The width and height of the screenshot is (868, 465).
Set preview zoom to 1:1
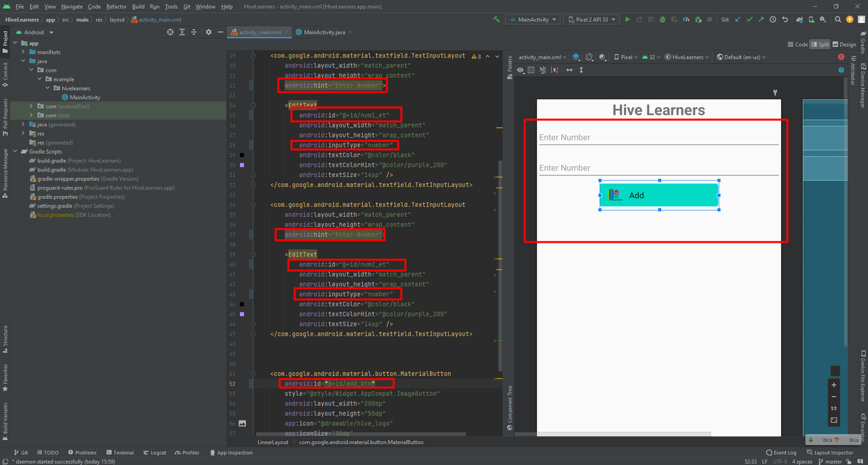click(x=834, y=409)
